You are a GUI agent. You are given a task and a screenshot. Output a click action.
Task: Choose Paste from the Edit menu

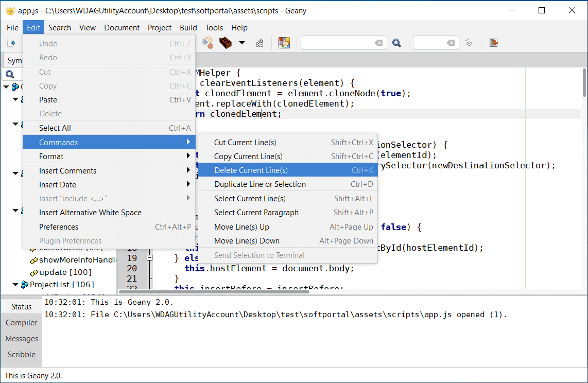(x=109, y=100)
